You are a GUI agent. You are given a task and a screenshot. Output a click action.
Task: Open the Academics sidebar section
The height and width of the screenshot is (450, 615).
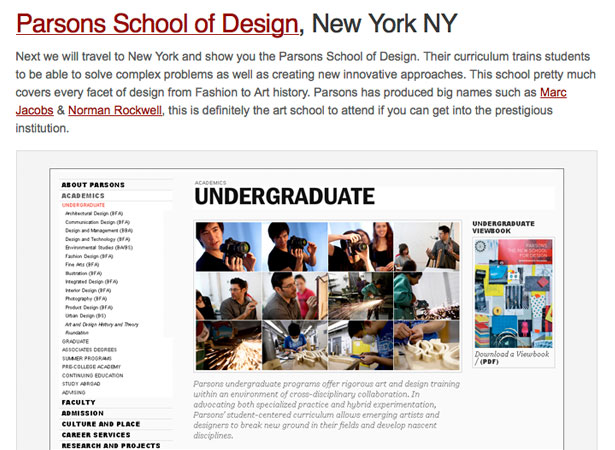point(83,195)
